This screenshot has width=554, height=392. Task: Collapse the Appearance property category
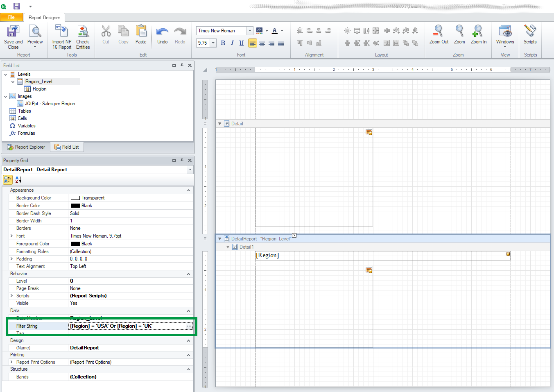(188, 190)
